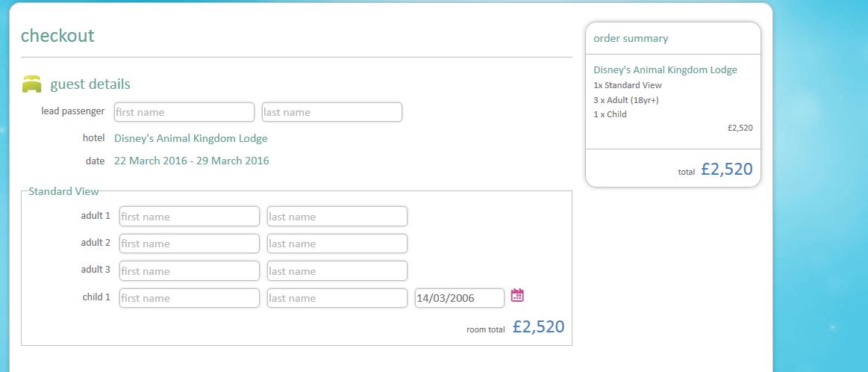Viewport: 868px width, 372px height.
Task: Click lead passenger first name field
Action: [184, 112]
